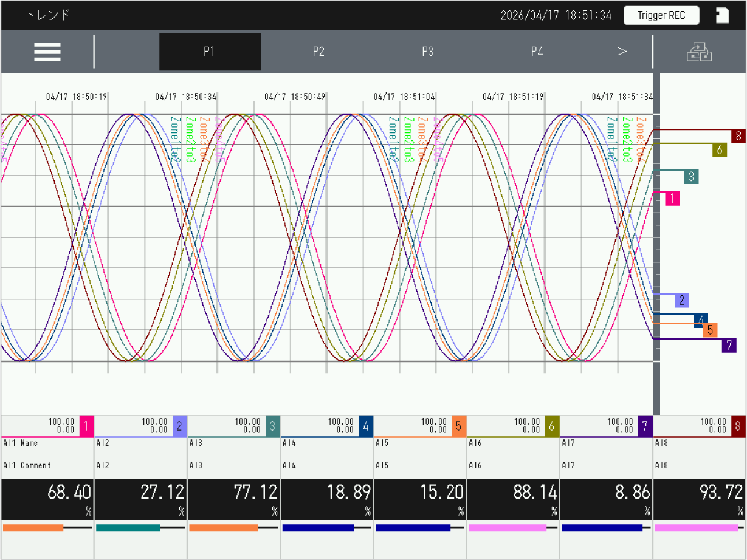Screen dimensions: 747x560
Task: Select channel 4 navy marker on scale
Action: pos(701,320)
